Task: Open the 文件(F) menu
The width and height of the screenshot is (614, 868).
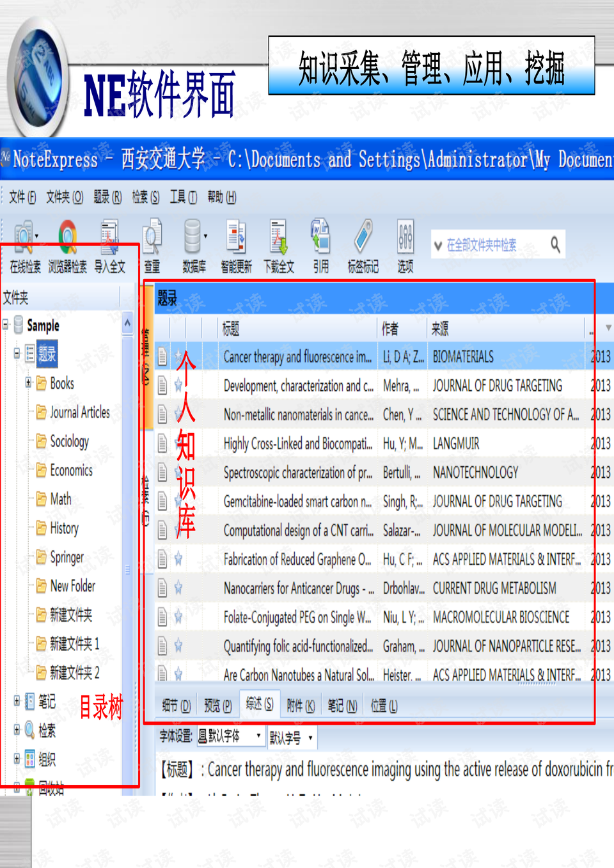Action: (22, 197)
